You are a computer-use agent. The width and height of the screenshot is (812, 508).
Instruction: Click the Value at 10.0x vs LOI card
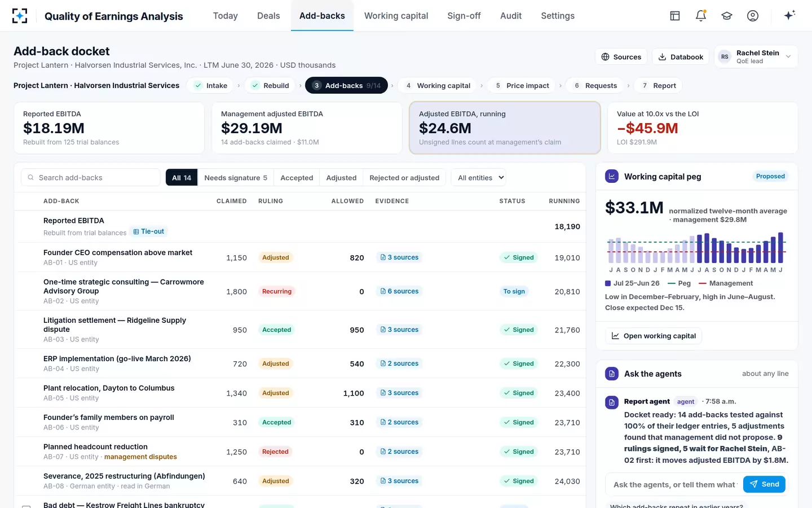point(703,128)
